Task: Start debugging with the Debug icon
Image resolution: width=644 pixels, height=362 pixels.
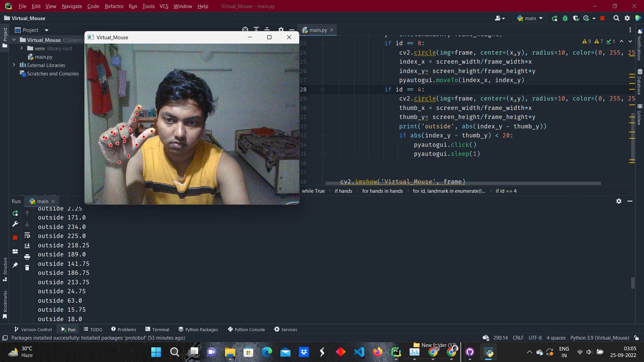Action: click(x=565, y=18)
